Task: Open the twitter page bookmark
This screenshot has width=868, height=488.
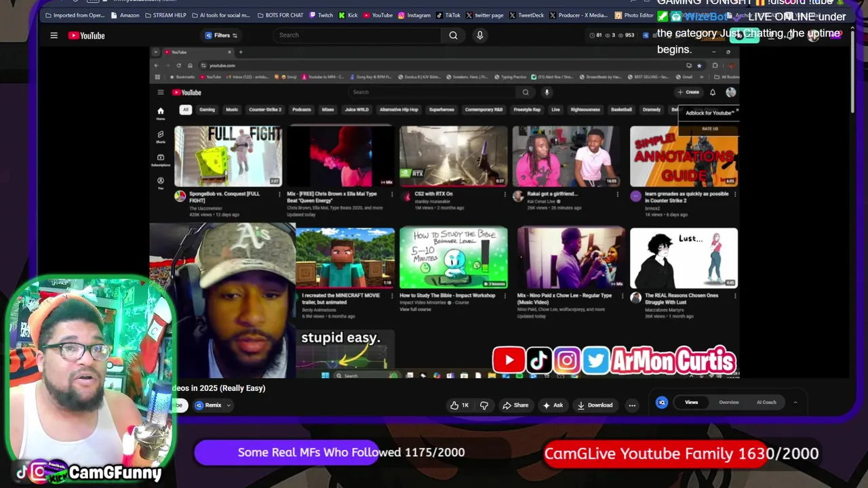Action: tap(484, 15)
